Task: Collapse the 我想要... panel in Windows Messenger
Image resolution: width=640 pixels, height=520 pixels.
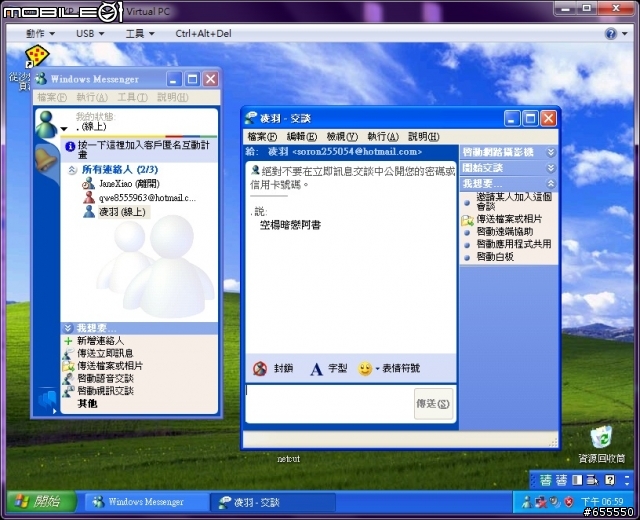Action: click(x=68, y=328)
